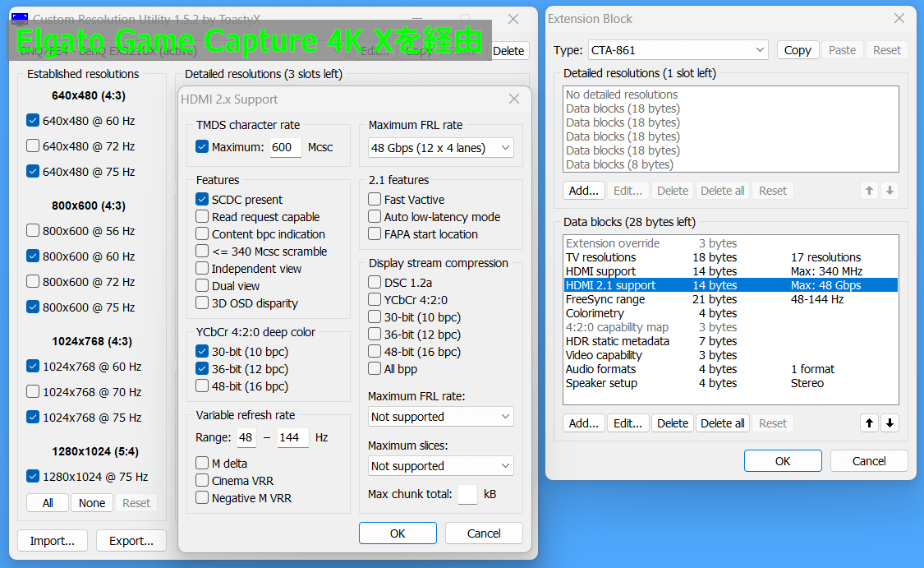Toggle TMDS Maximum checkbox
The image size is (924, 568).
pyautogui.click(x=202, y=147)
